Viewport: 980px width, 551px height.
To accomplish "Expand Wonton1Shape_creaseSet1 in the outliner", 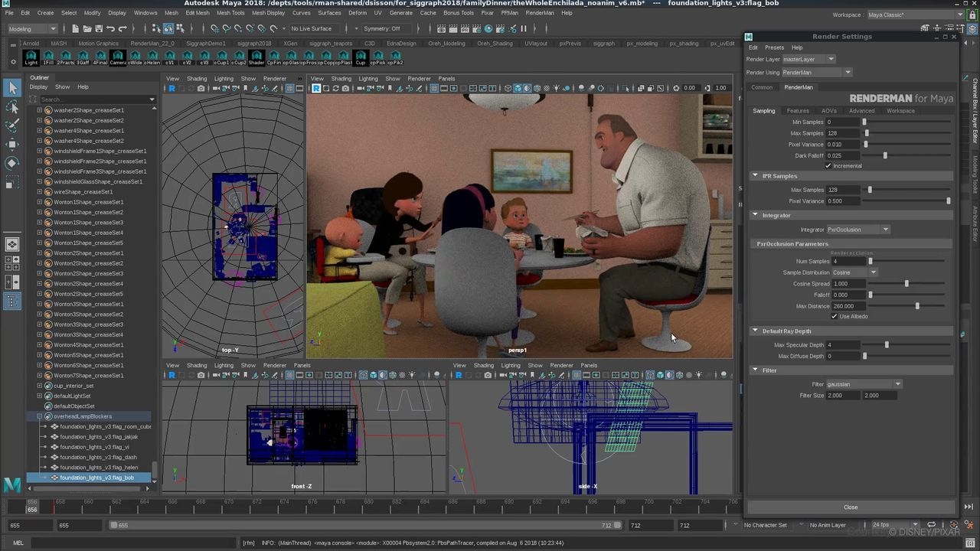I will click(39, 202).
